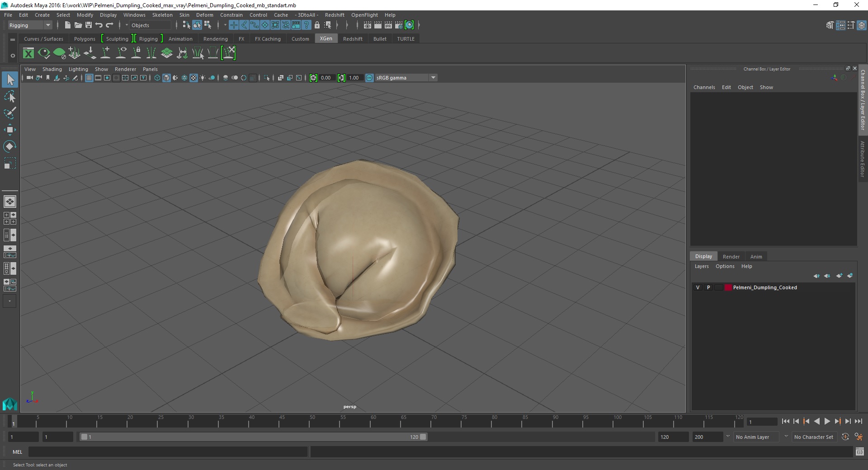Select the arrow Select Tool in toolbox
The image size is (868, 470).
tap(9, 80)
